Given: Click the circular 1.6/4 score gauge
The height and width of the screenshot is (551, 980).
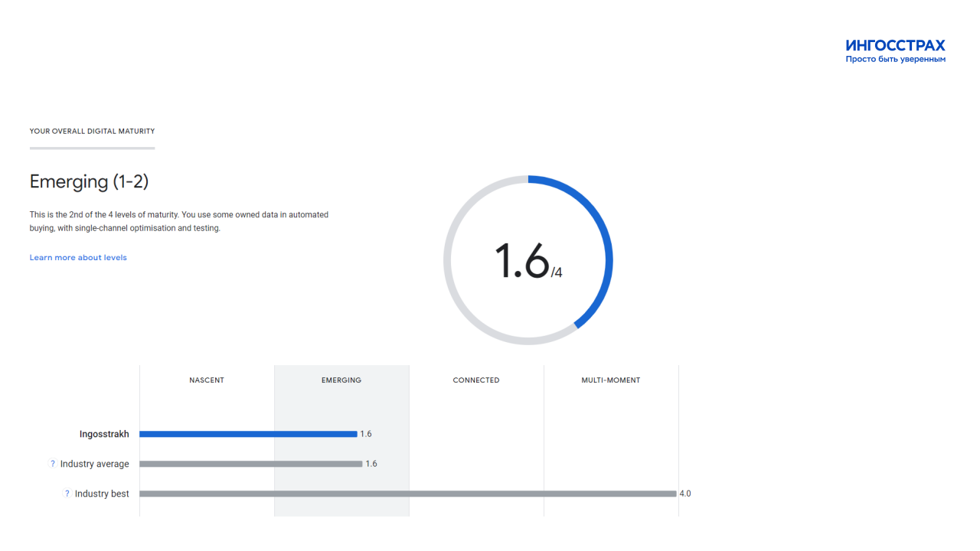Looking at the screenshot, I should pos(528,260).
